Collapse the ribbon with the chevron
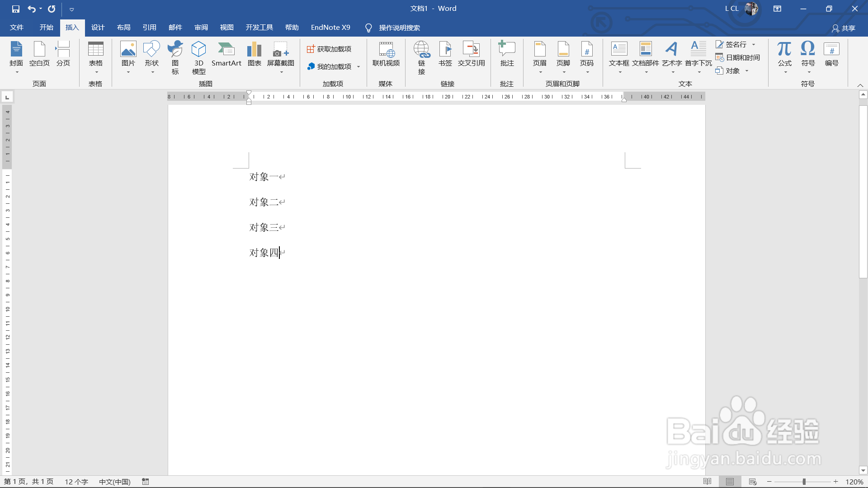 point(860,85)
